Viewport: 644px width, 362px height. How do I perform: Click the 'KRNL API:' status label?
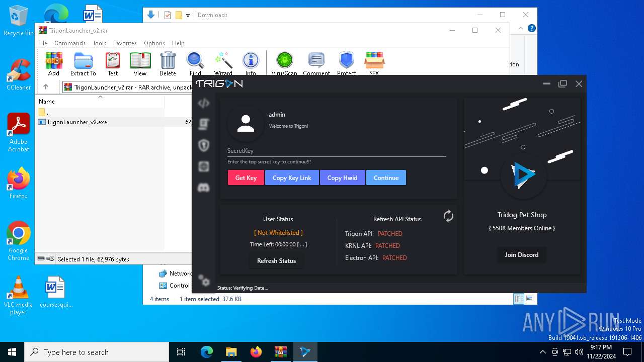coord(358,245)
